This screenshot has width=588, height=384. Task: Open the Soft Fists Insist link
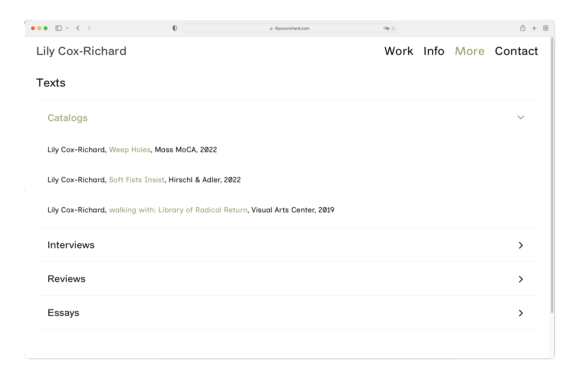point(137,180)
